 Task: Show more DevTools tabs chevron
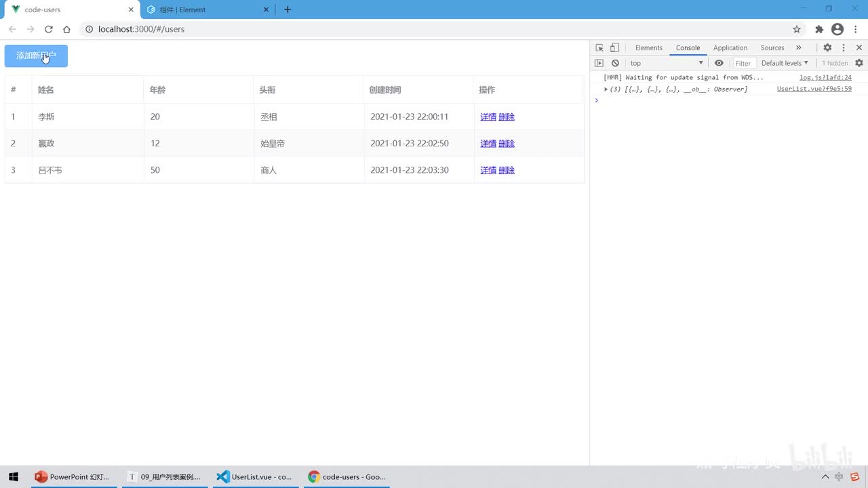(798, 47)
